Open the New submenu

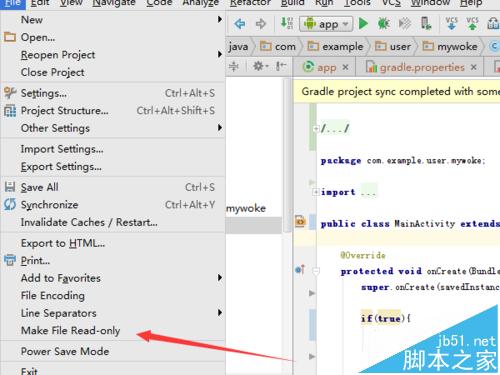112,20
